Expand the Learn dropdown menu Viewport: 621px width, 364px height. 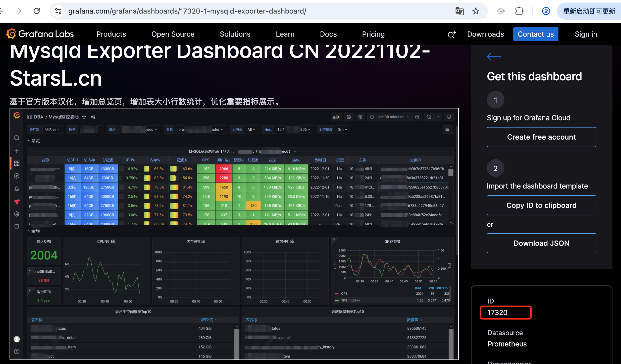coord(285,34)
